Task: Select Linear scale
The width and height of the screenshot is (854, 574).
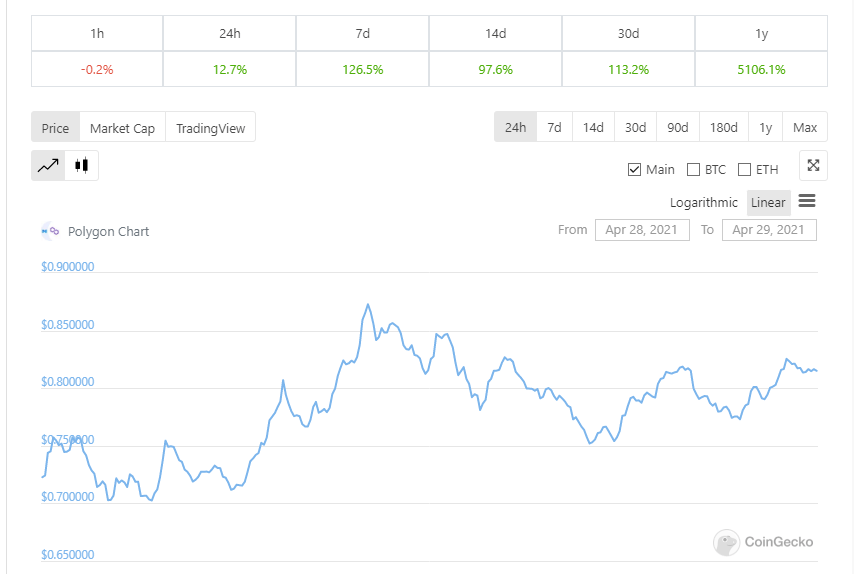Action: point(768,203)
